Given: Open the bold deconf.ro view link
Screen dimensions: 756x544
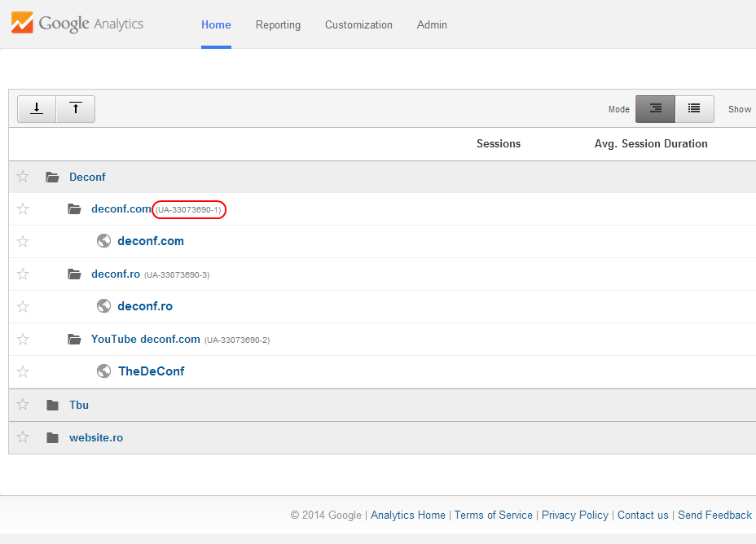Looking at the screenshot, I should coord(145,306).
